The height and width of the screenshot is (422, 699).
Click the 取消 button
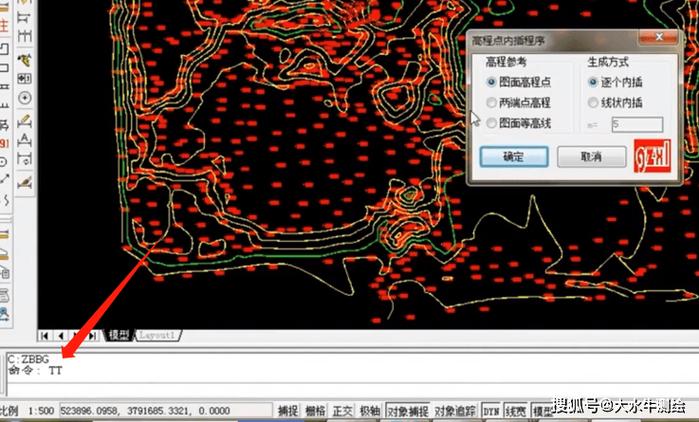[592, 157]
